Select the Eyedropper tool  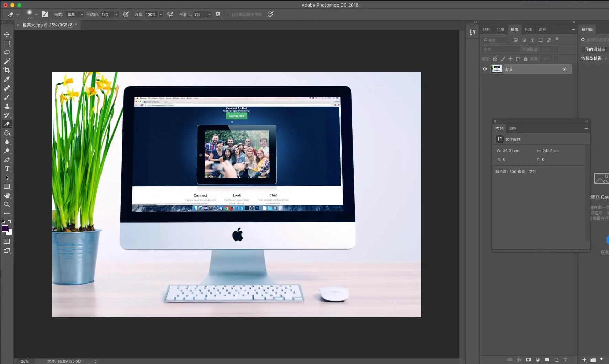click(7, 79)
